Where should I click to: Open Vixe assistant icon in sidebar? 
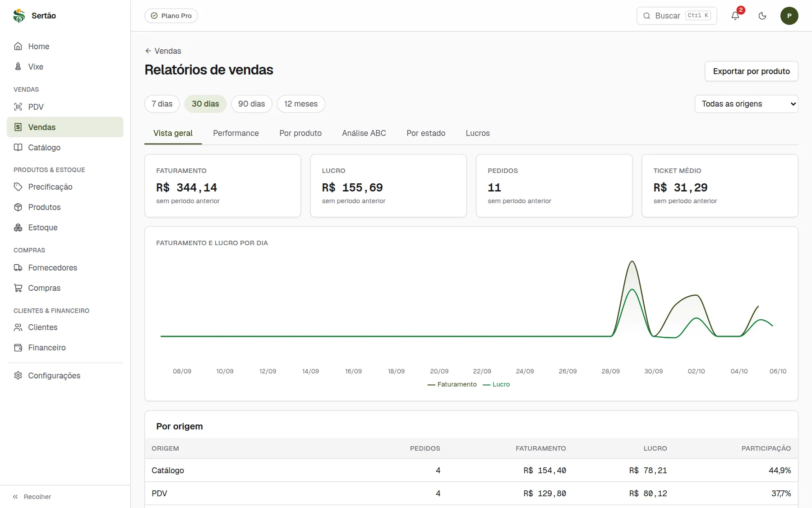tap(18, 66)
